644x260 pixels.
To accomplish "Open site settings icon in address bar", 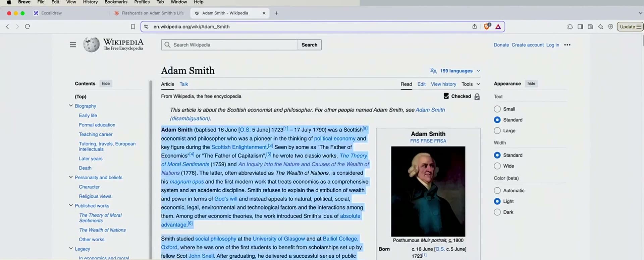I will (x=146, y=26).
